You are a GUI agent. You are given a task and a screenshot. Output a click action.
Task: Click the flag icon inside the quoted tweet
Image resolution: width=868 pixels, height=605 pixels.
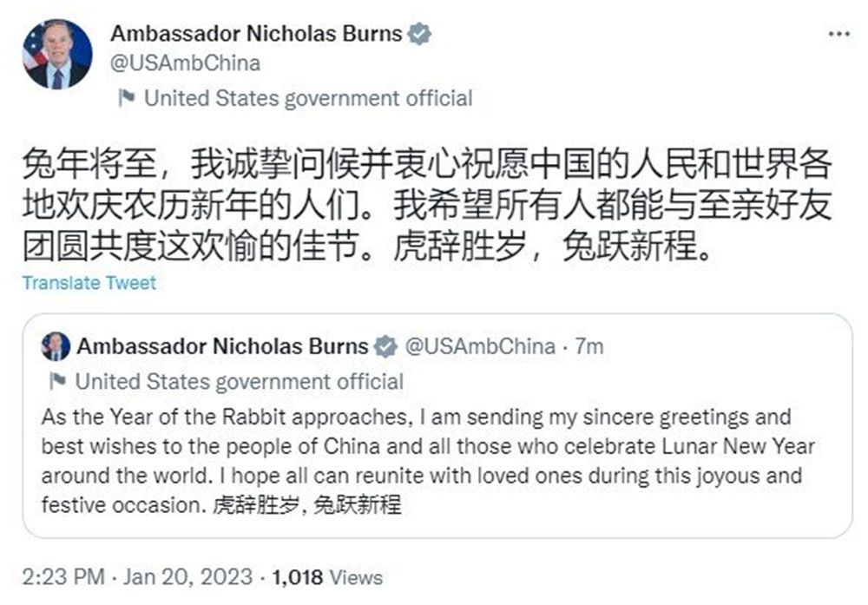tap(58, 381)
